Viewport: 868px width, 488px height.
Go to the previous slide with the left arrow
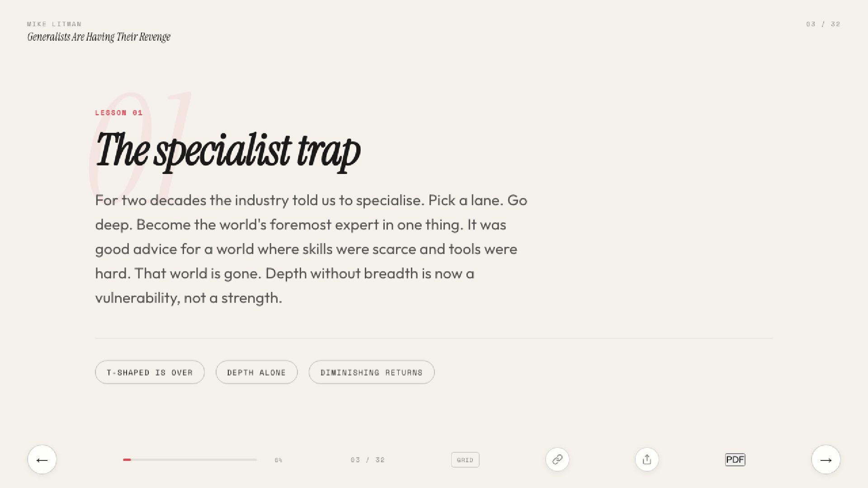click(x=42, y=460)
